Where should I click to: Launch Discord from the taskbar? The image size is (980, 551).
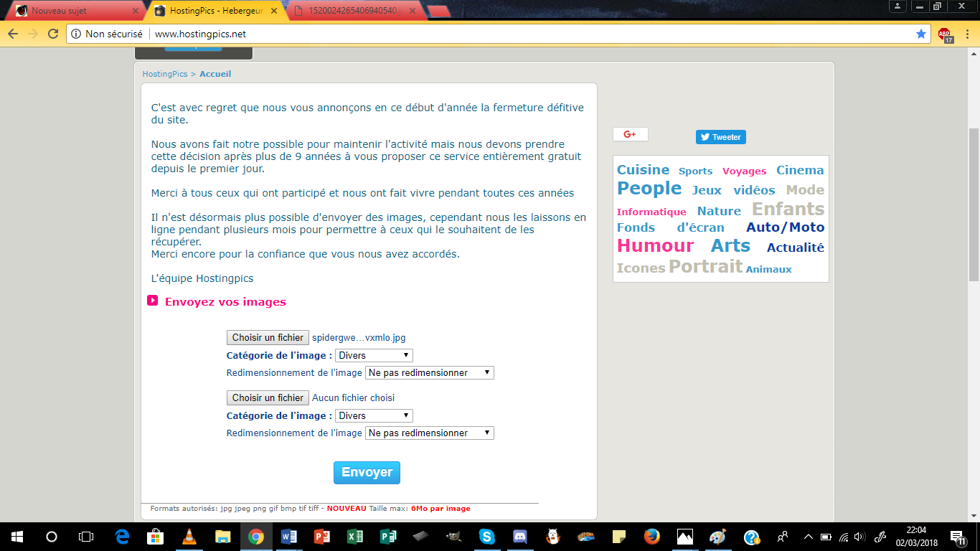(520, 537)
